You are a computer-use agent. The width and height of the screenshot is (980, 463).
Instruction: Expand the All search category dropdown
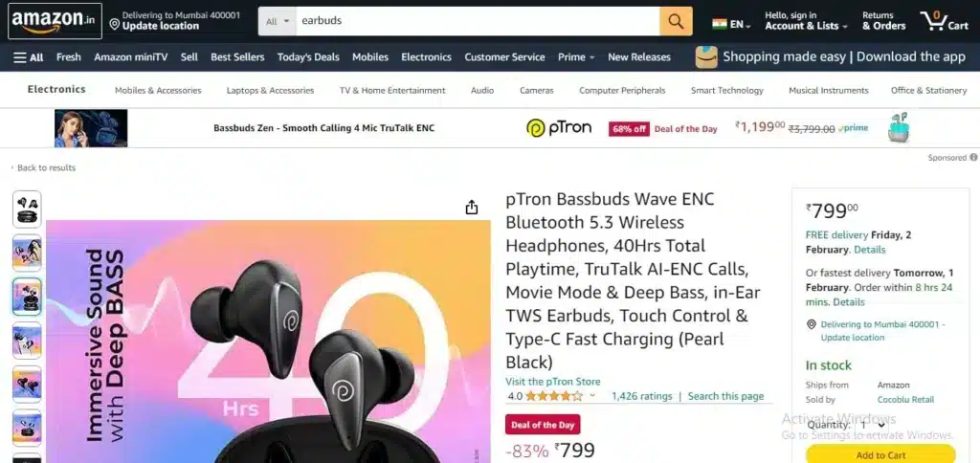coord(278,21)
